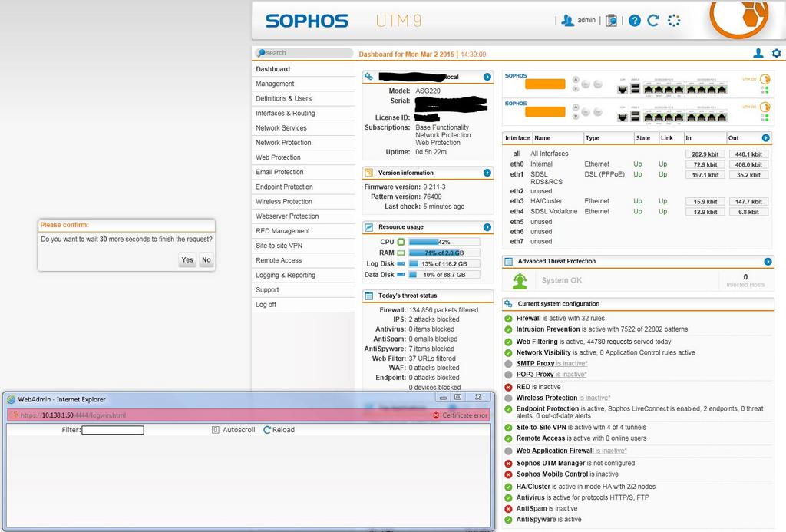Open Advanced Threat Protection arrow button
Viewport: 786px width, 532px height.
point(768,261)
